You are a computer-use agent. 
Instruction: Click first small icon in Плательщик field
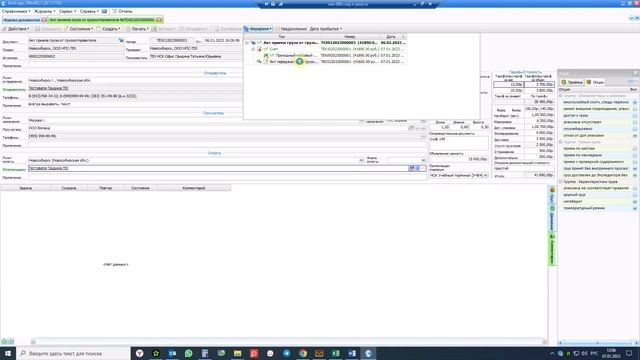(x=411, y=168)
